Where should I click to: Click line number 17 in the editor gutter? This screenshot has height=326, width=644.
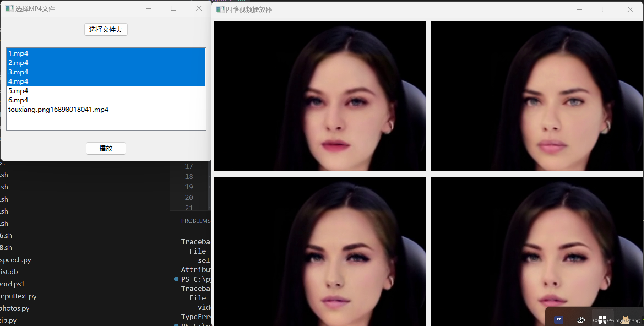[189, 166]
